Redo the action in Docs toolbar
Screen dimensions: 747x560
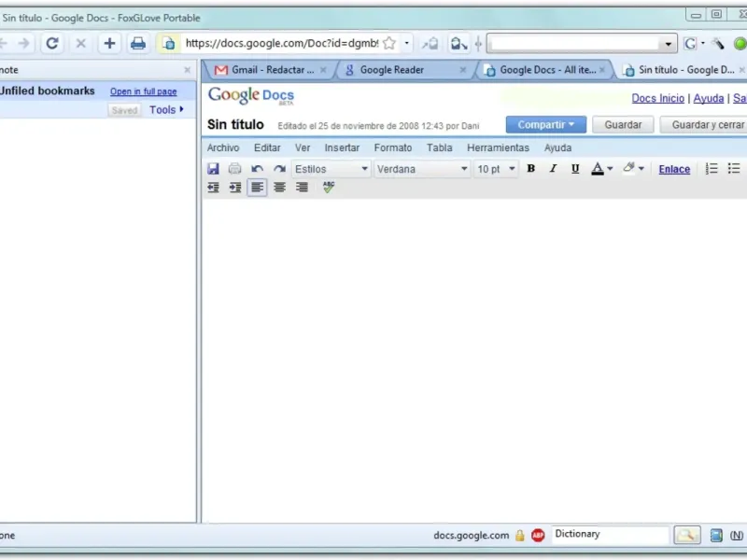tap(279, 169)
